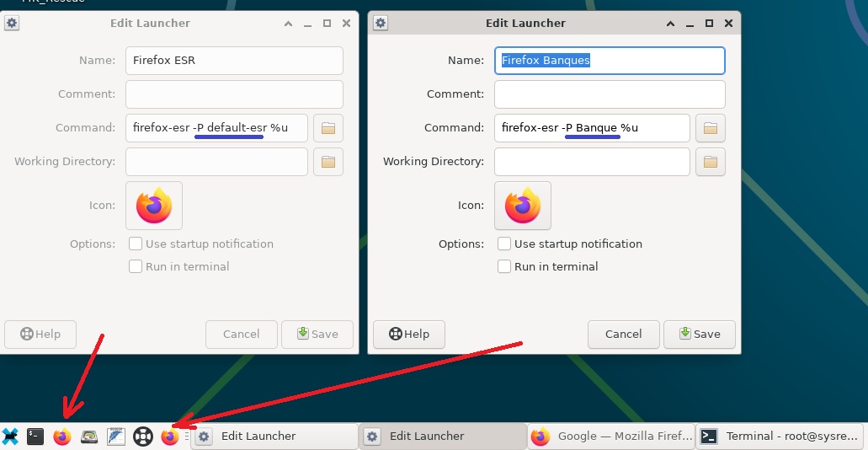Save the Firefox ESR launcher
868x450 pixels.
tap(317, 335)
